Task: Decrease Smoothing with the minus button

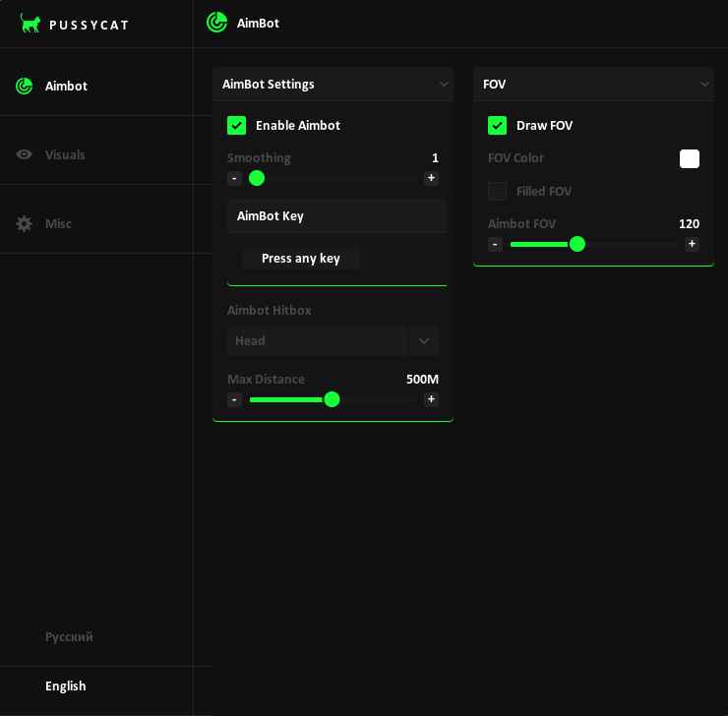Action: click(x=234, y=178)
